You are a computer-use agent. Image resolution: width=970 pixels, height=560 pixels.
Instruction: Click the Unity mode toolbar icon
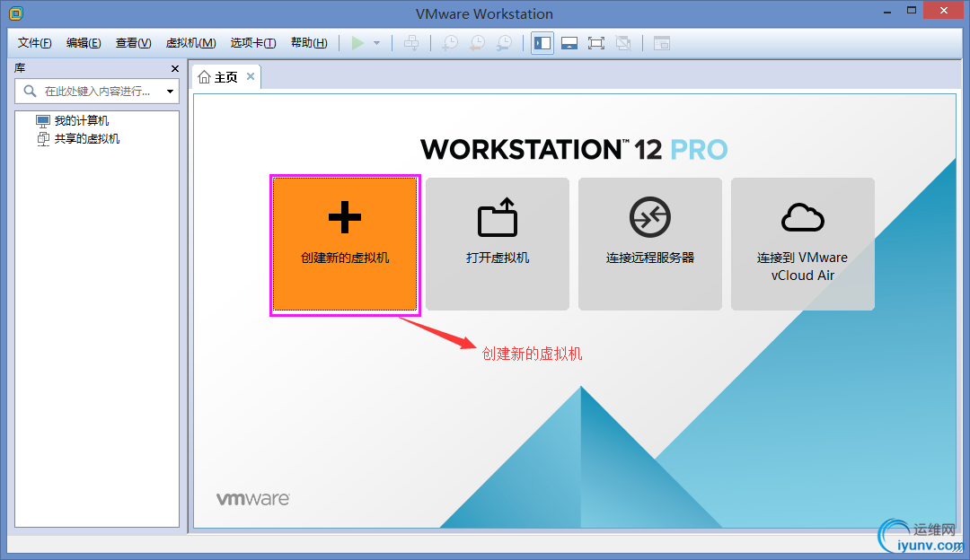coord(623,43)
